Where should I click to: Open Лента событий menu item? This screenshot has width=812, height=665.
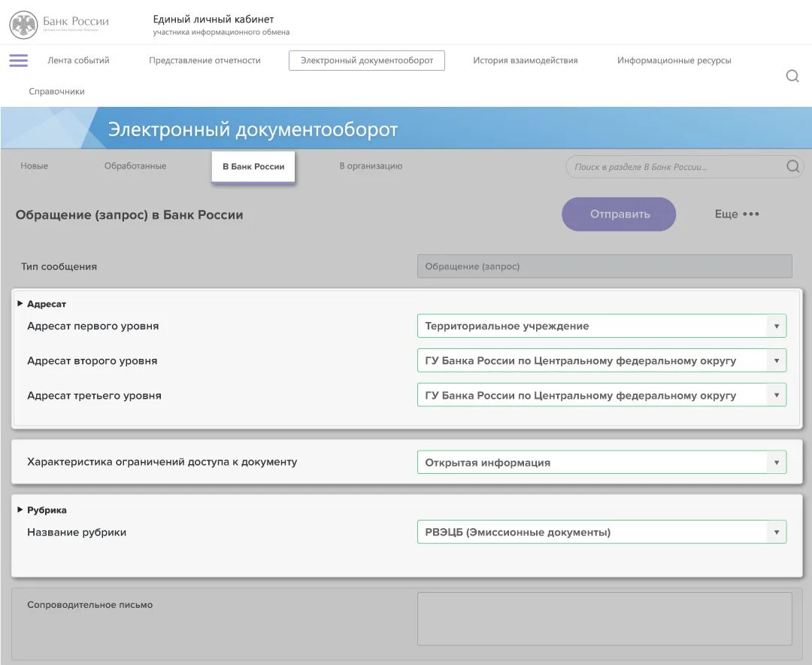(x=79, y=60)
